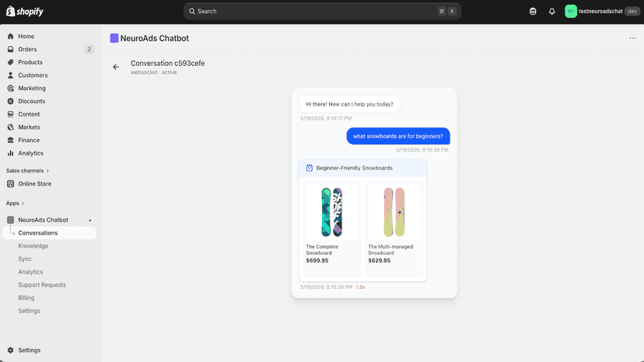644x362 pixels.
Task: Click the Orders icon in sidebar
Action: pyautogui.click(x=11, y=49)
